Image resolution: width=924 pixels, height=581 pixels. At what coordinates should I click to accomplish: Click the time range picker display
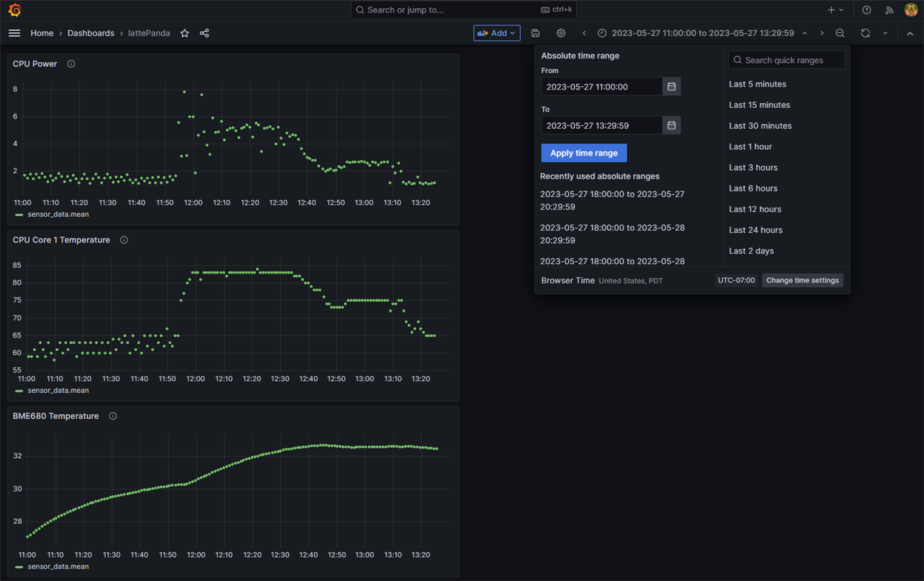702,33
